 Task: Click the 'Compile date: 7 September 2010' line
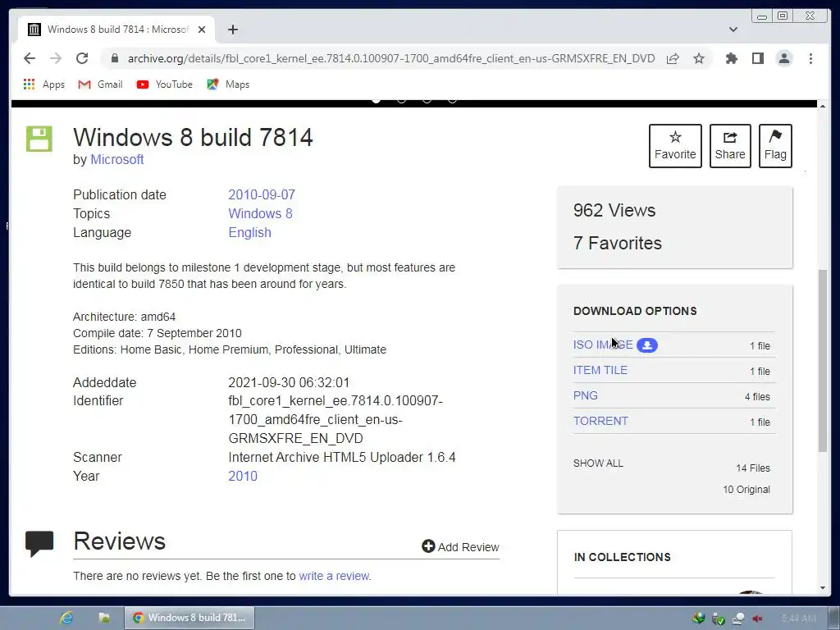[x=157, y=333]
